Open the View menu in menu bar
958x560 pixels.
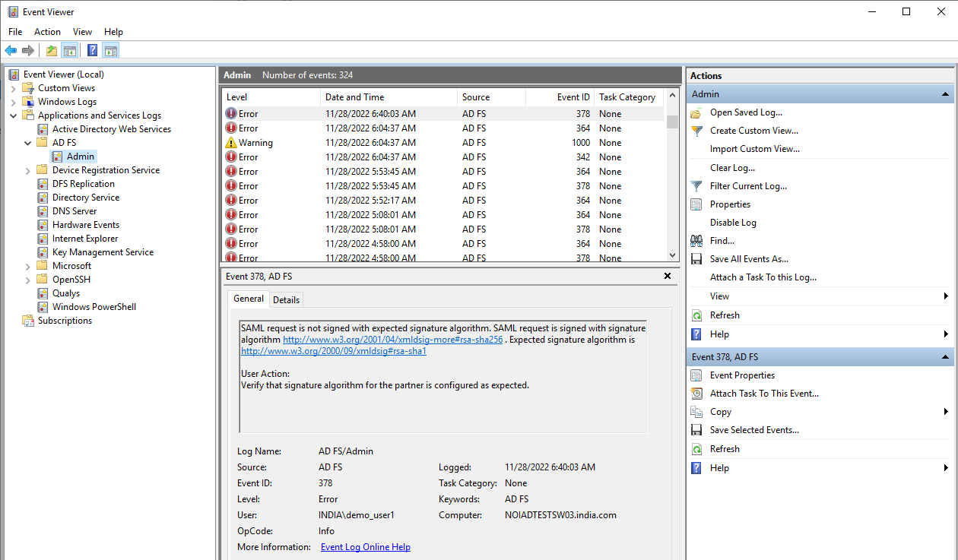click(x=82, y=32)
